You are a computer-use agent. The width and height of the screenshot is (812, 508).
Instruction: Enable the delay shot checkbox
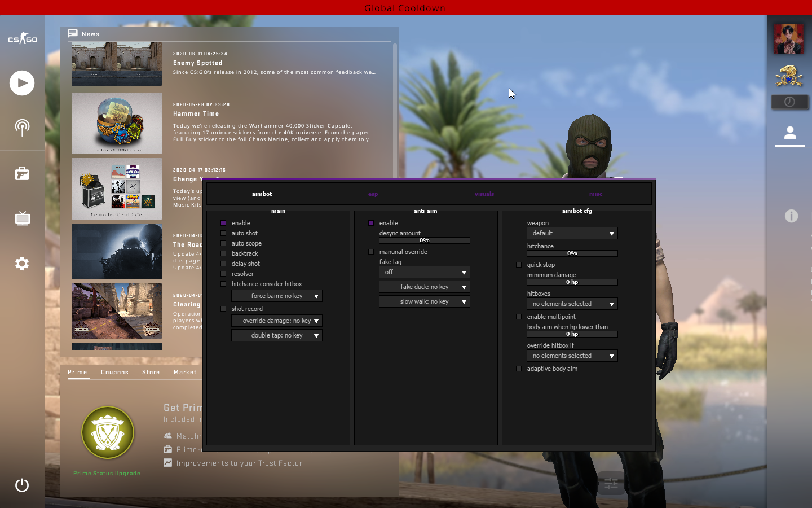tap(223, 264)
